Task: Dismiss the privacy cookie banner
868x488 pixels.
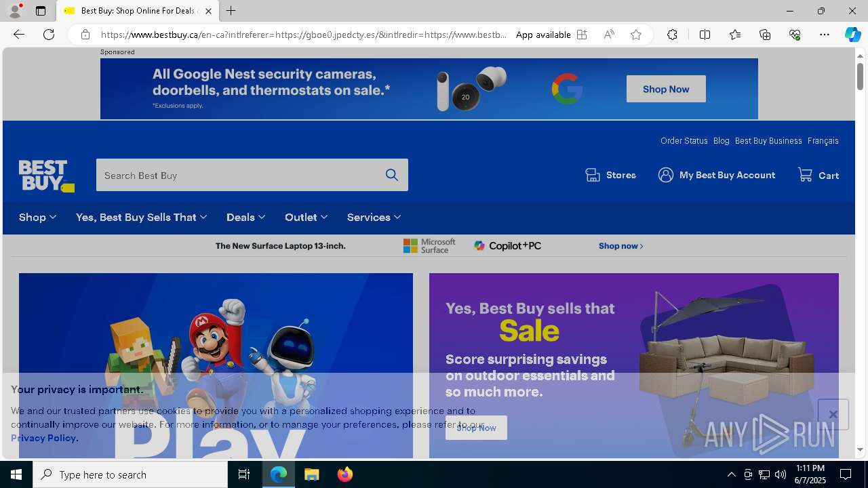Action: coord(833,414)
